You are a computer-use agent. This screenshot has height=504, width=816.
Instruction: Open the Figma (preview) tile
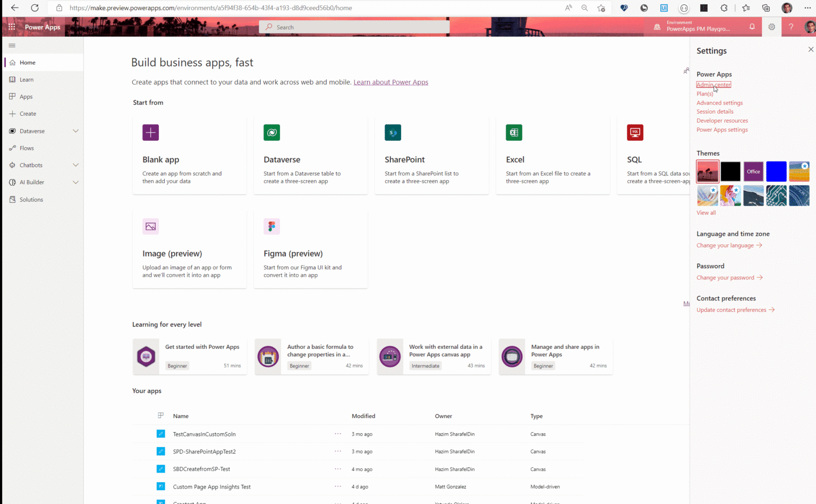point(310,248)
